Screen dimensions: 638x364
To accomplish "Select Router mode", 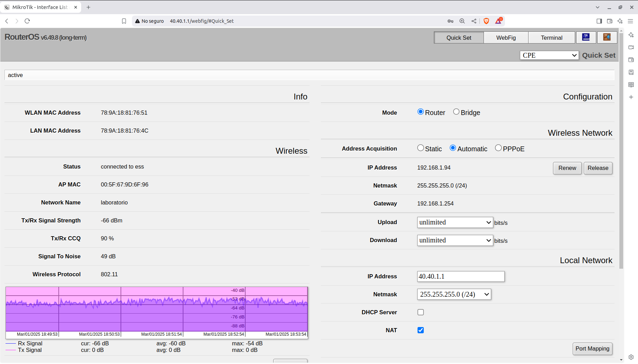I will 420,112.
